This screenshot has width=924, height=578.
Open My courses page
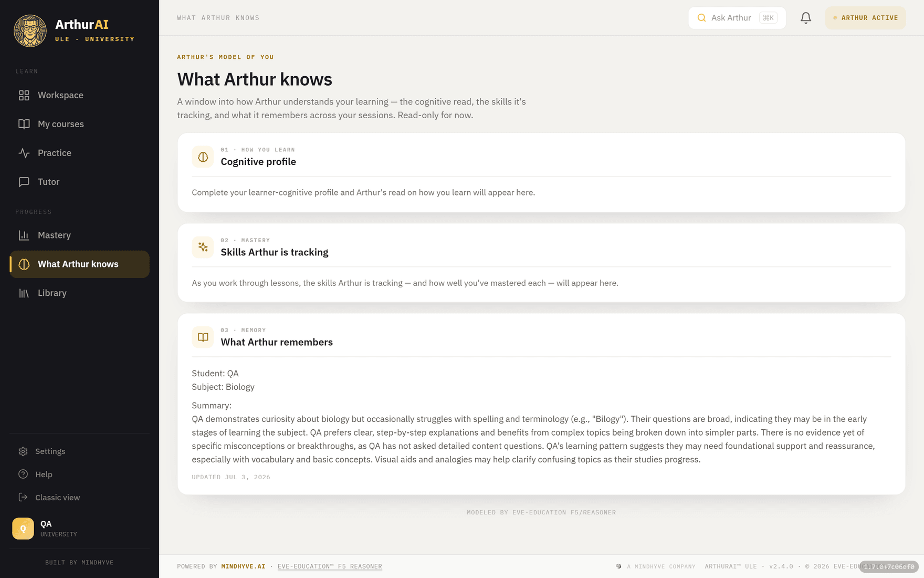pos(79,124)
